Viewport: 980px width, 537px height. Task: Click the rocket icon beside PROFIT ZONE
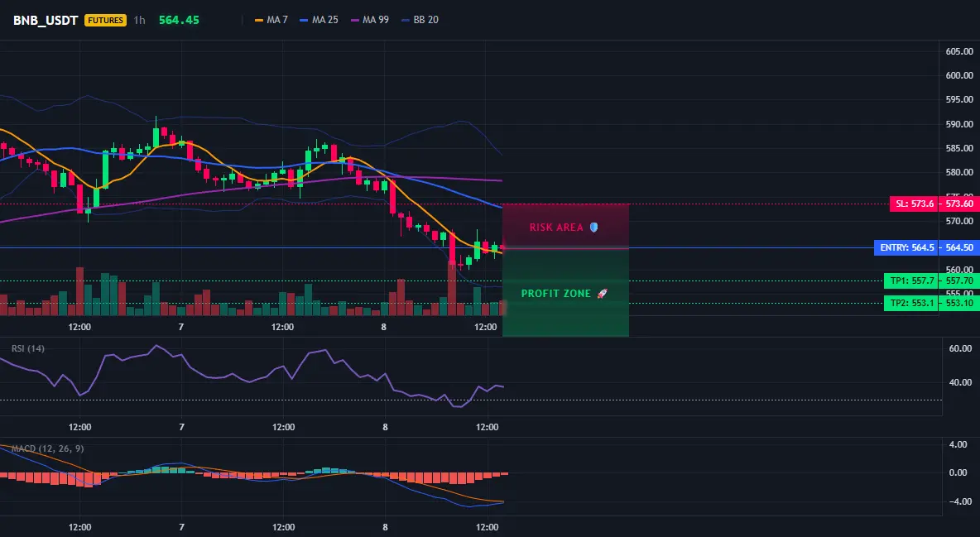(x=602, y=293)
